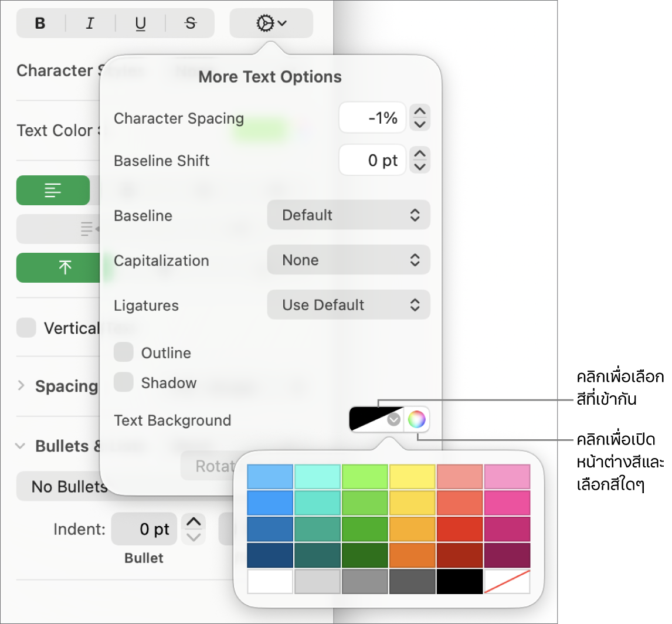
Task: Click the bullet Indent 0 pt field
Action: (x=144, y=529)
